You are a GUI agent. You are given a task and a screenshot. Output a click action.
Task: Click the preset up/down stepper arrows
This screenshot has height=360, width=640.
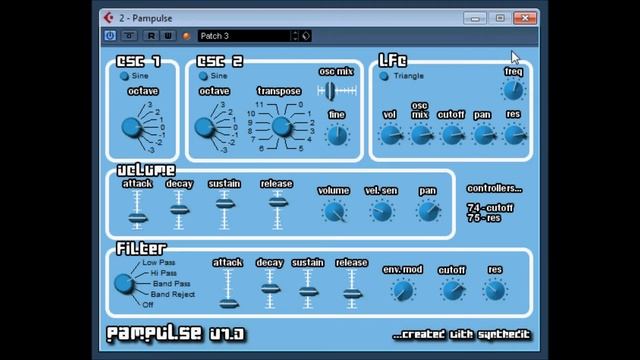click(x=295, y=36)
